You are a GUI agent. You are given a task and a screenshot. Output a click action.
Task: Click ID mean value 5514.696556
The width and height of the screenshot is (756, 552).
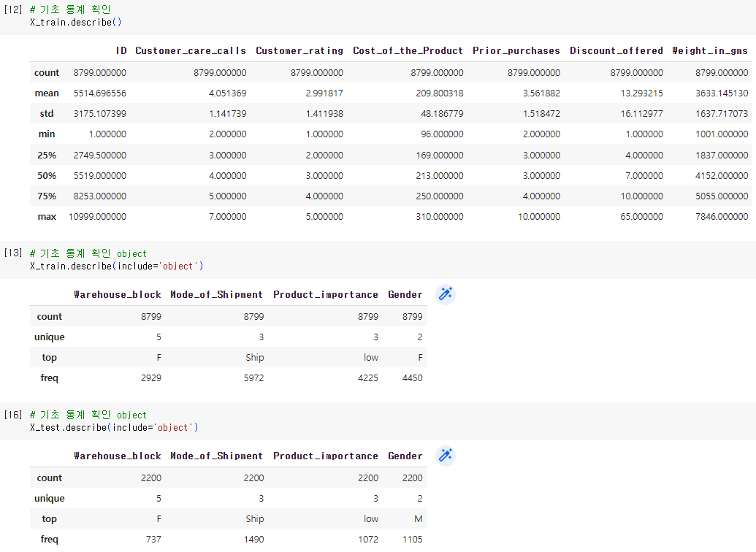click(x=100, y=93)
